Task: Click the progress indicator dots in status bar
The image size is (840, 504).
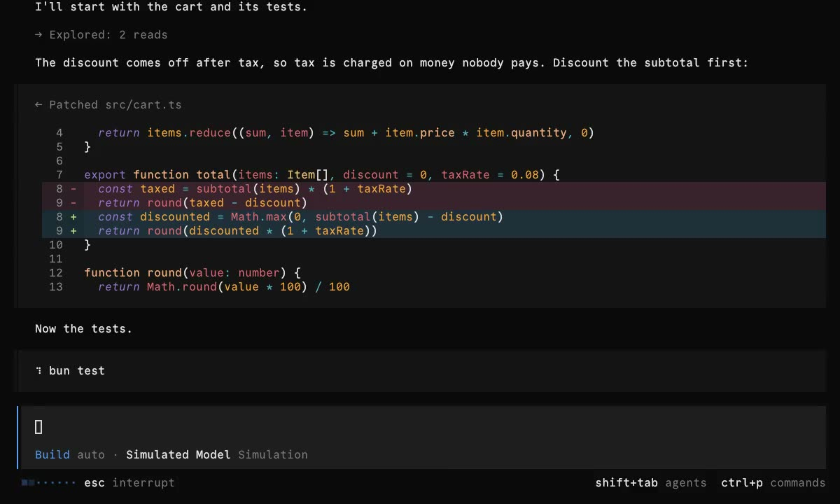Action: point(49,482)
